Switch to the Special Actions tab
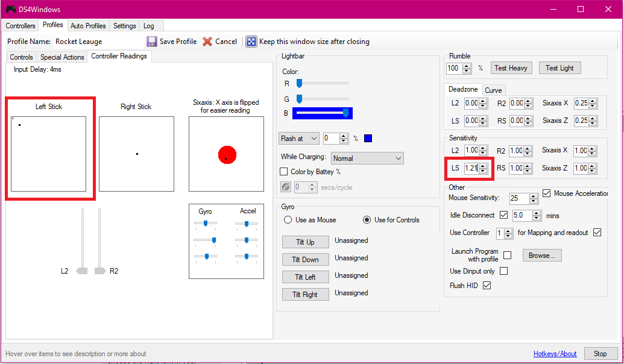The width and height of the screenshot is (624, 364). tap(62, 57)
